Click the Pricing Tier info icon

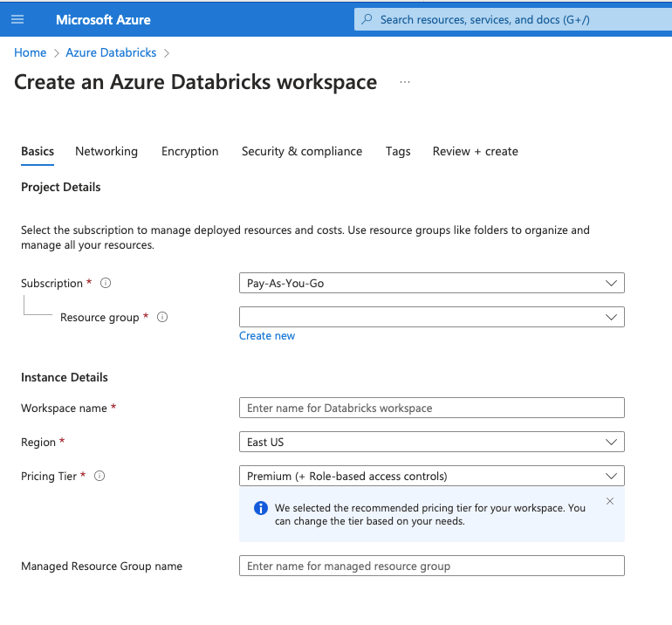(x=99, y=476)
